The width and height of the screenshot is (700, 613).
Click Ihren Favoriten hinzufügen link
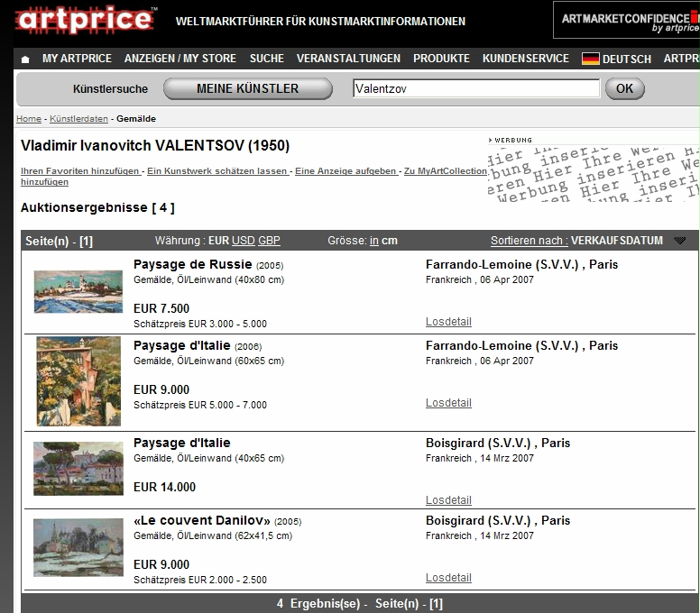80,171
